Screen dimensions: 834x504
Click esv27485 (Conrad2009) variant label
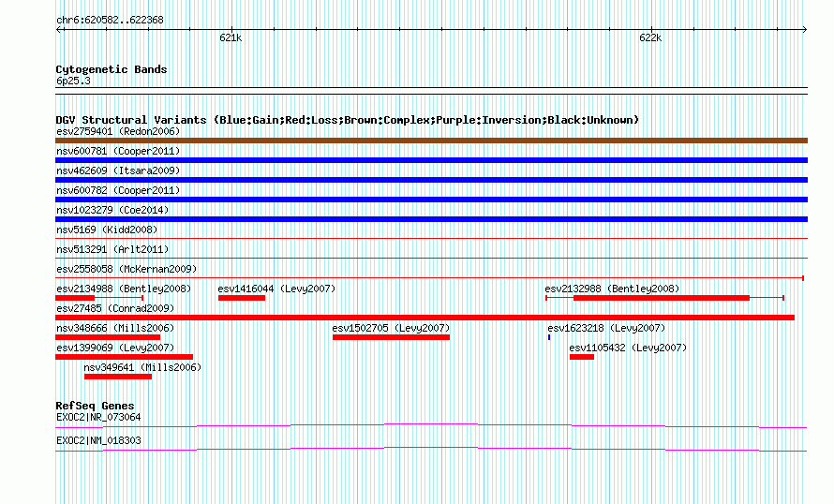click(x=115, y=308)
